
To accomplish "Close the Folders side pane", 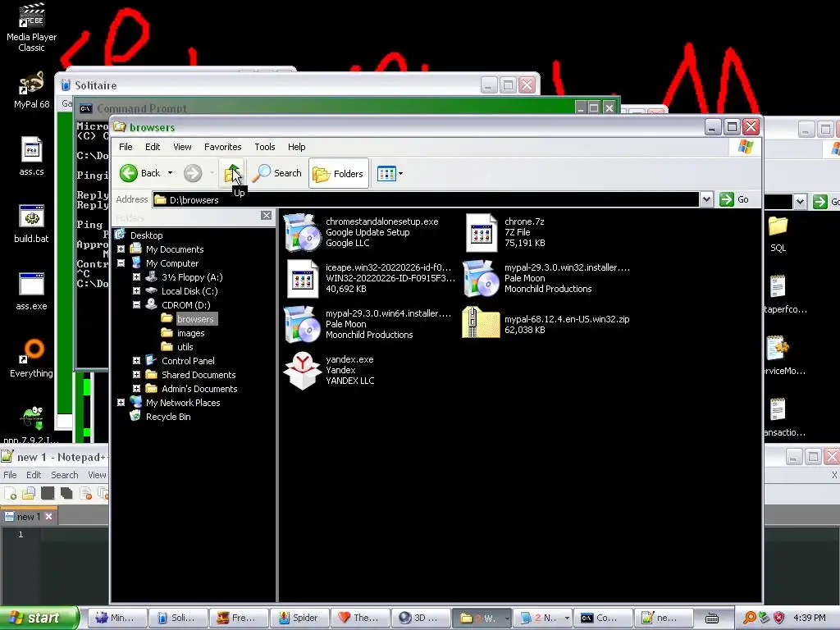I will tap(267, 216).
